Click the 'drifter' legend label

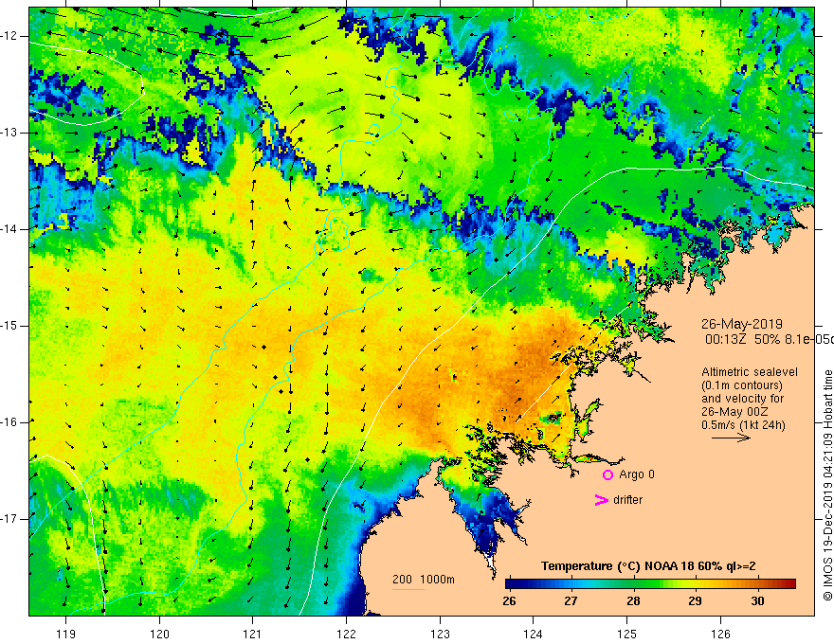[627, 500]
